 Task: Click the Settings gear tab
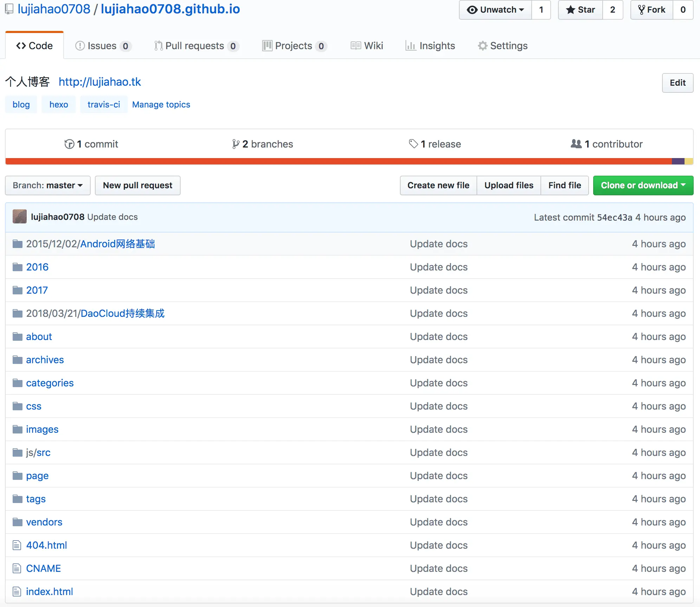503,46
